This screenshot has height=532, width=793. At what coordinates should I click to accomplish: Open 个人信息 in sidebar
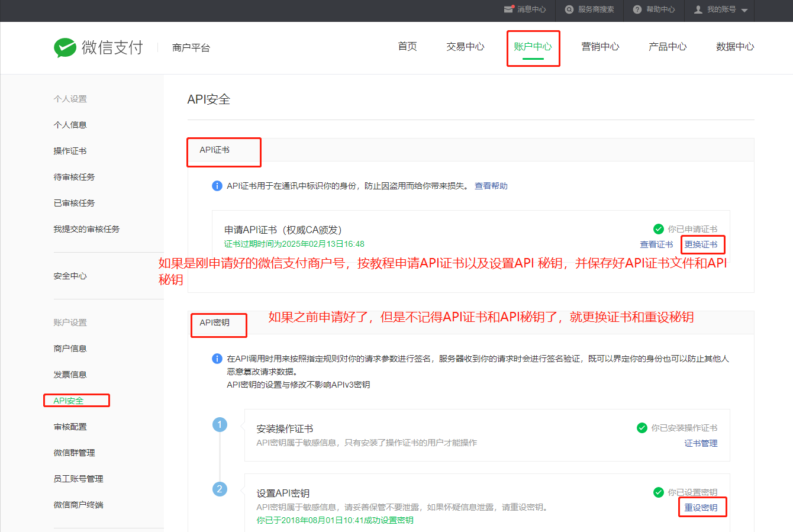click(70, 125)
